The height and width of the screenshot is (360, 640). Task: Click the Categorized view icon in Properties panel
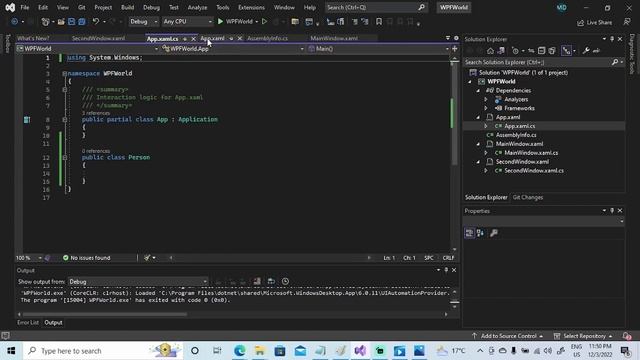(469, 233)
